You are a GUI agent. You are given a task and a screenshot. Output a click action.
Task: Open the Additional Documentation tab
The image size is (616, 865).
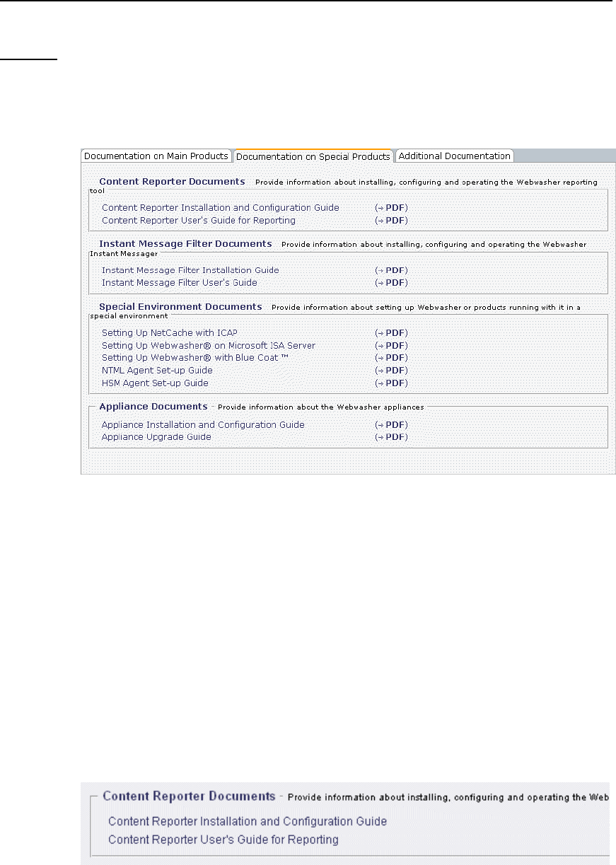pyautogui.click(x=455, y=156)
